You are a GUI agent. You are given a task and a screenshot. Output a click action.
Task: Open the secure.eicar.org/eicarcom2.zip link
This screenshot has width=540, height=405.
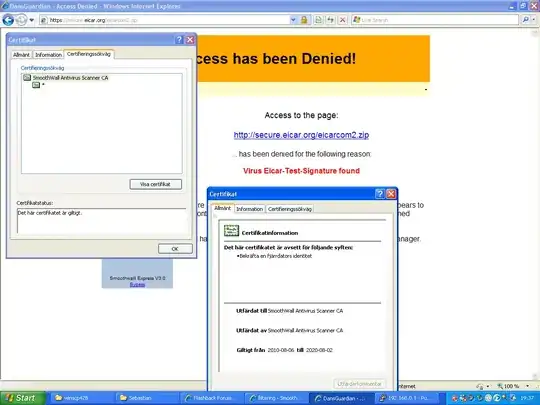pyautogui.click(x=301, y=135)
